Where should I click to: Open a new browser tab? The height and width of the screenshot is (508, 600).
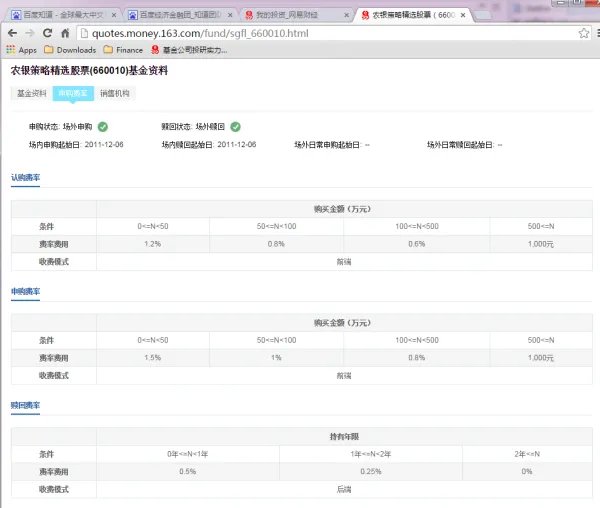(x=483, y=15)
